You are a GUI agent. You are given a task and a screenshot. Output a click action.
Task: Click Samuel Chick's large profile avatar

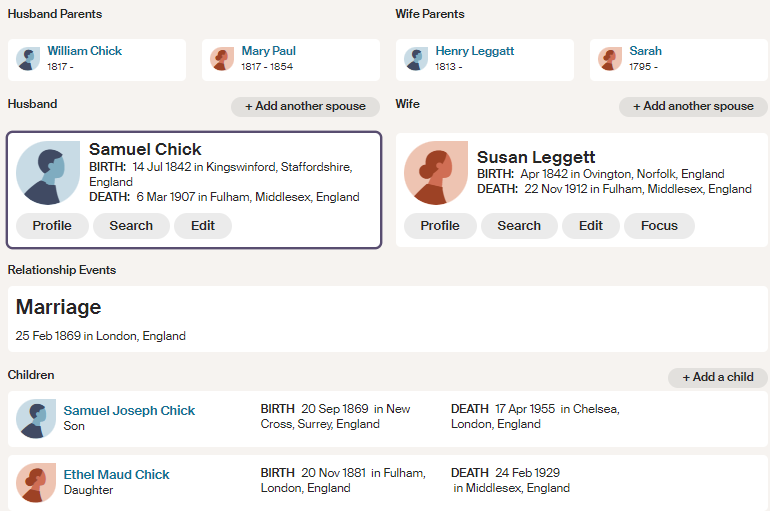[48, 173]
